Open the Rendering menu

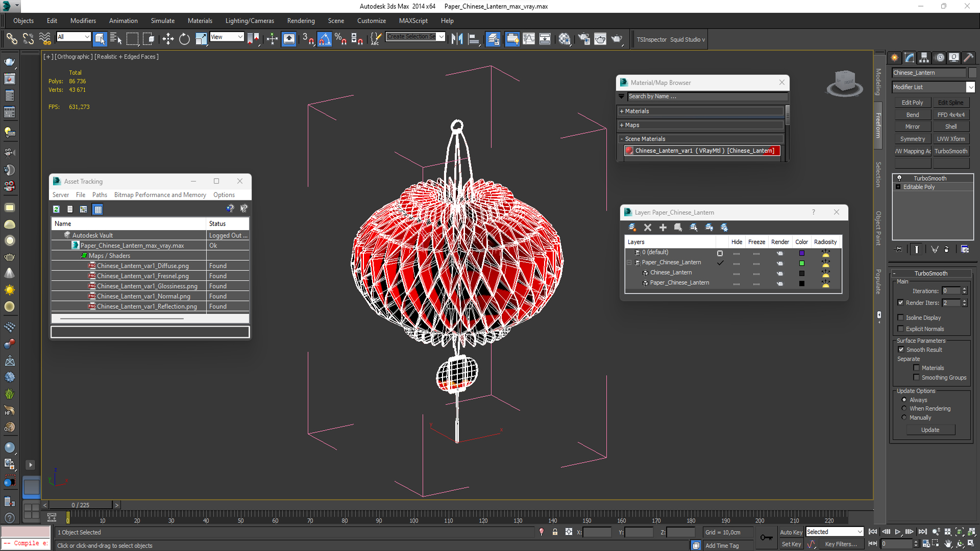[x=301, y=21]
